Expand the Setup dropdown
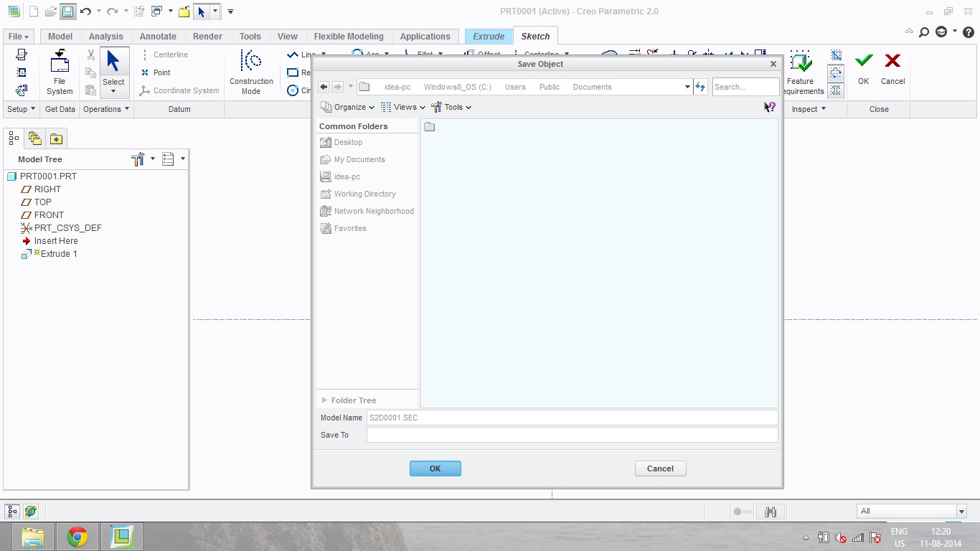This screenshot has height=551, width=980. click(21, 109)
